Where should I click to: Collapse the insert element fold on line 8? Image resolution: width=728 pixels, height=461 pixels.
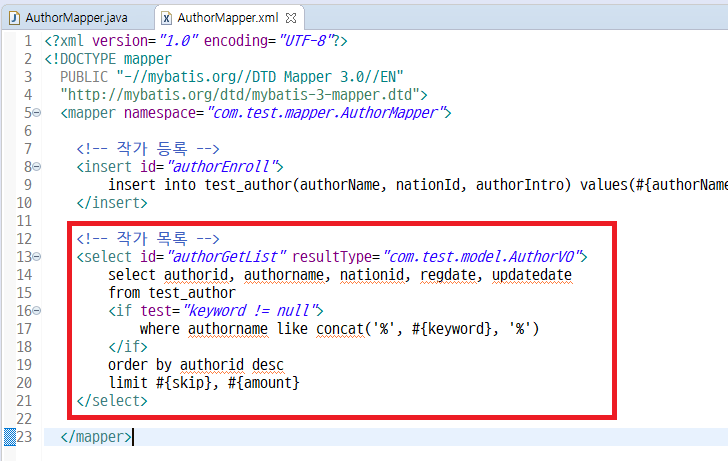tap(37, 166)
